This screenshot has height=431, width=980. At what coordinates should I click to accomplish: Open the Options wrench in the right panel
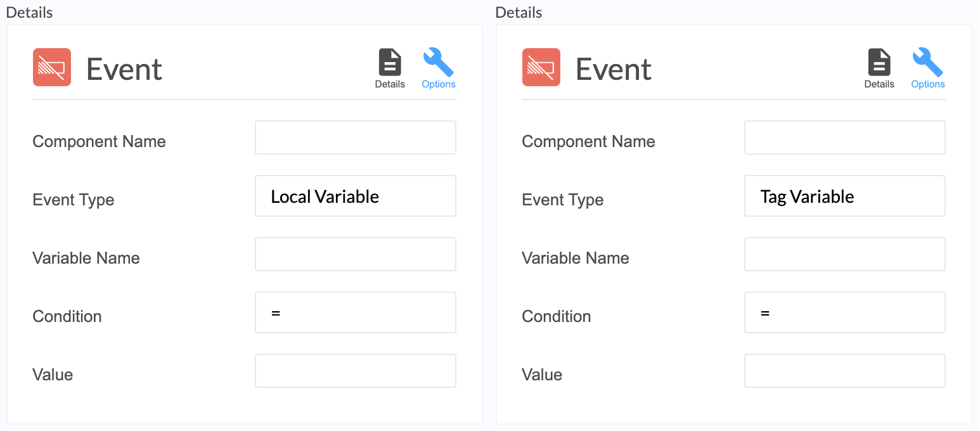coord(928,68)
